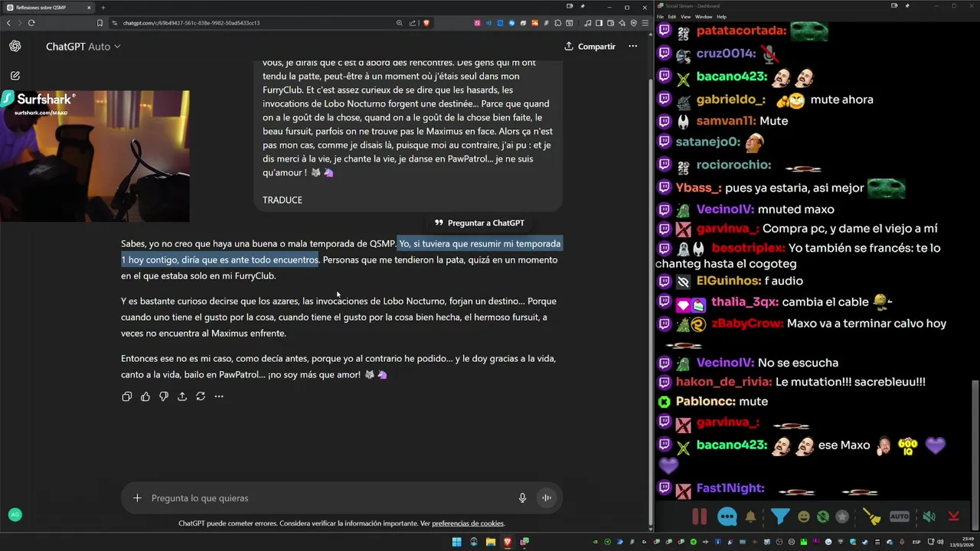This screenshot has width=980, height=551.
Task: Pause the Social Stream chat feed
Action: click(699, 517)
